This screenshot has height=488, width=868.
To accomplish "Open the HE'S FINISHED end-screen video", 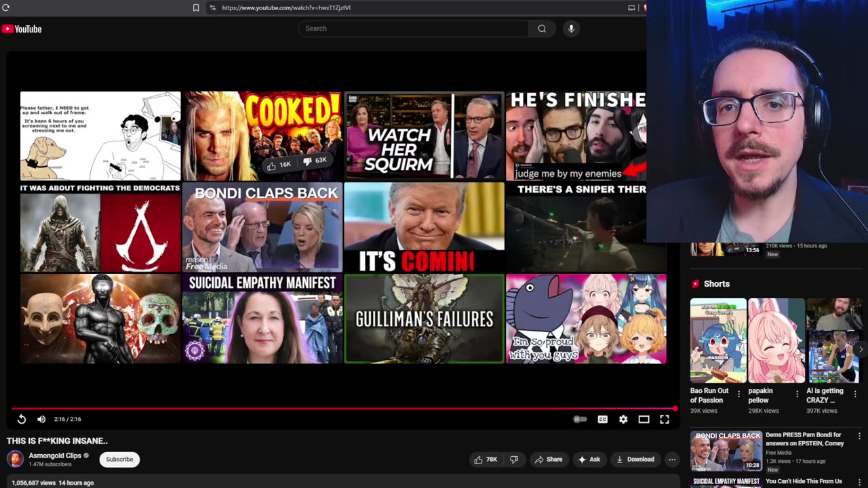I will [576, 136].
